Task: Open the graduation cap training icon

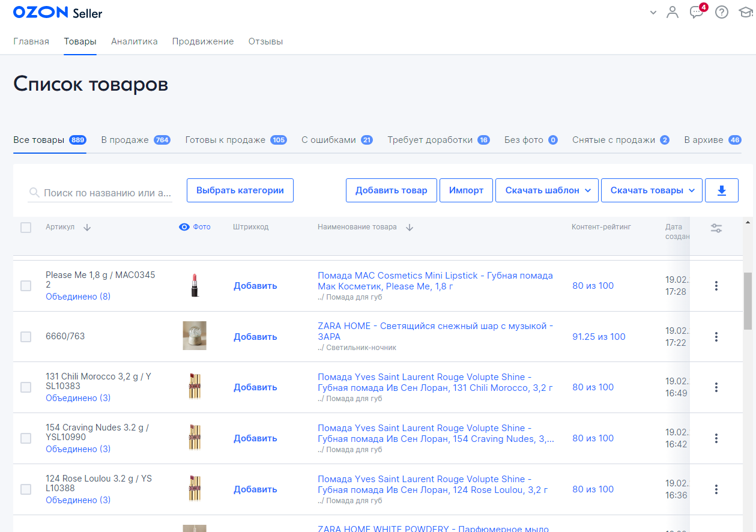Action: (x=746, y=12)
